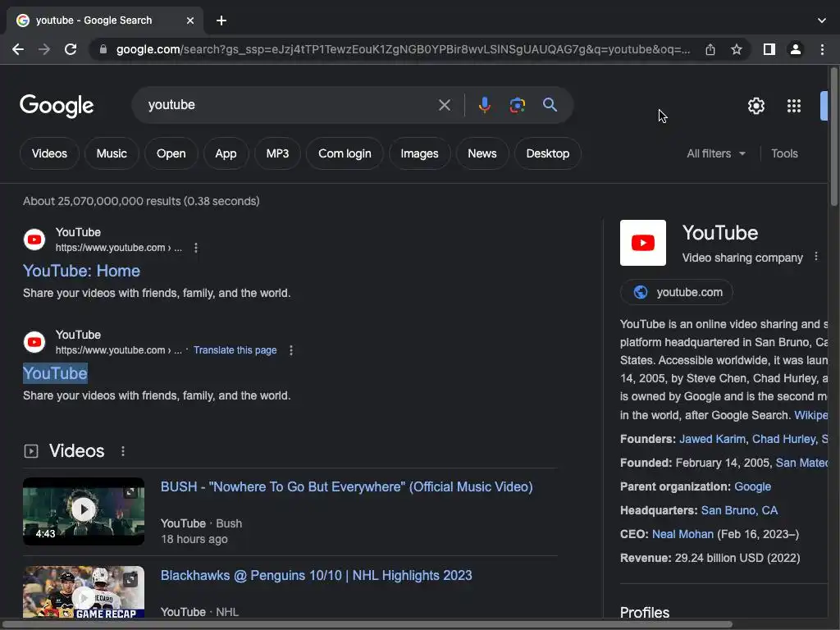Viewport: 840px width, 630px height.
Task: Open the YouTube: Home result link
Action: pos(81,271)
